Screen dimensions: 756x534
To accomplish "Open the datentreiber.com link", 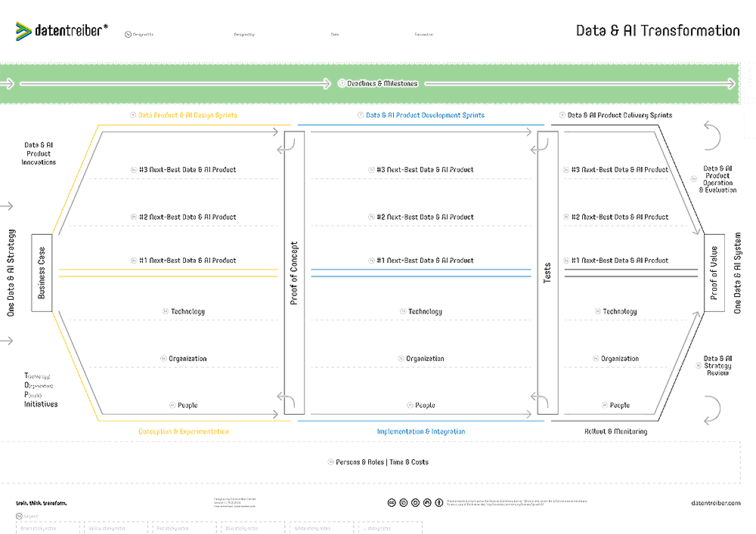I will 715,503.
